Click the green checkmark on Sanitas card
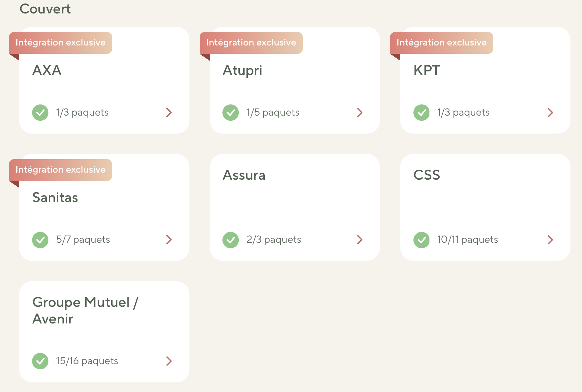Image resolution: width=582 pixels, height=392 pixels. coord(40,240)
